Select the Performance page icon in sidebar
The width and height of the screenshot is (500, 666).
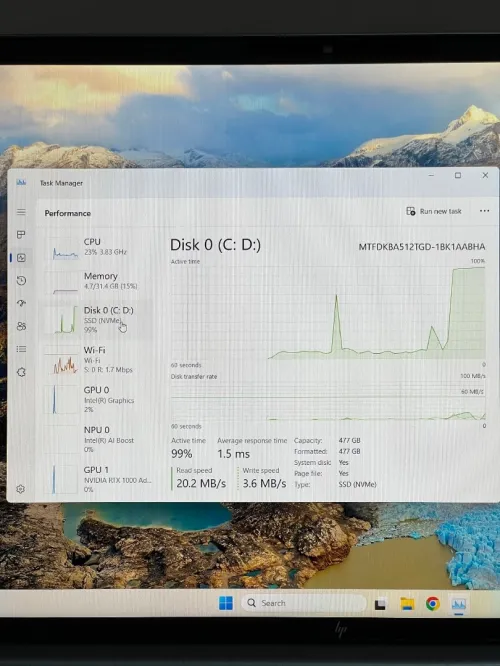21,257
